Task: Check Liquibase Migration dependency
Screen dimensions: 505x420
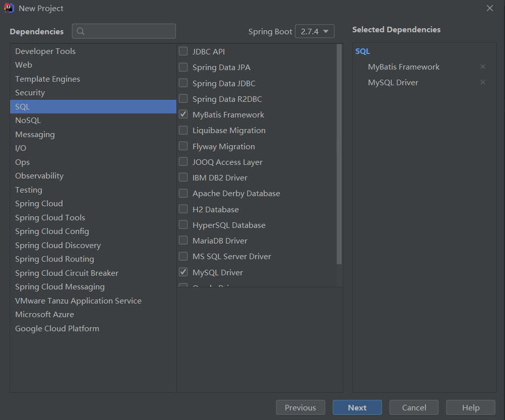Action: tap(183, 130)
